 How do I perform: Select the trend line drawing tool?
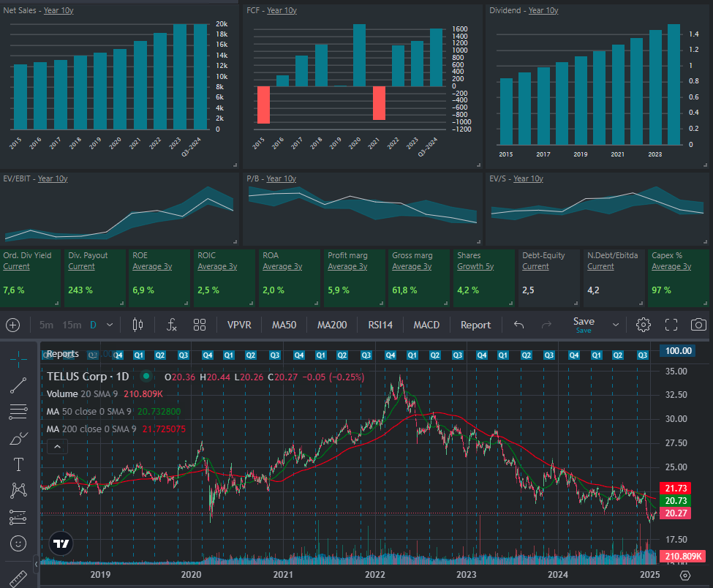[18, 385]
